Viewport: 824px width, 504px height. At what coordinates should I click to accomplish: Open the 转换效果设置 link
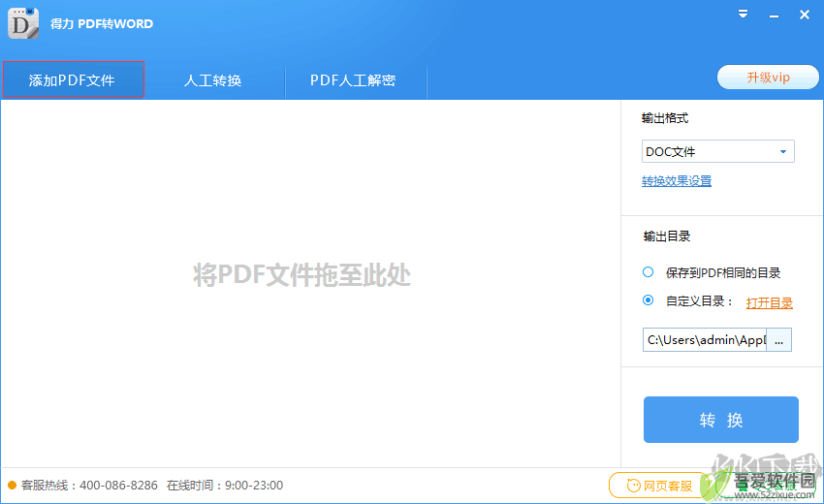point(677,181)
